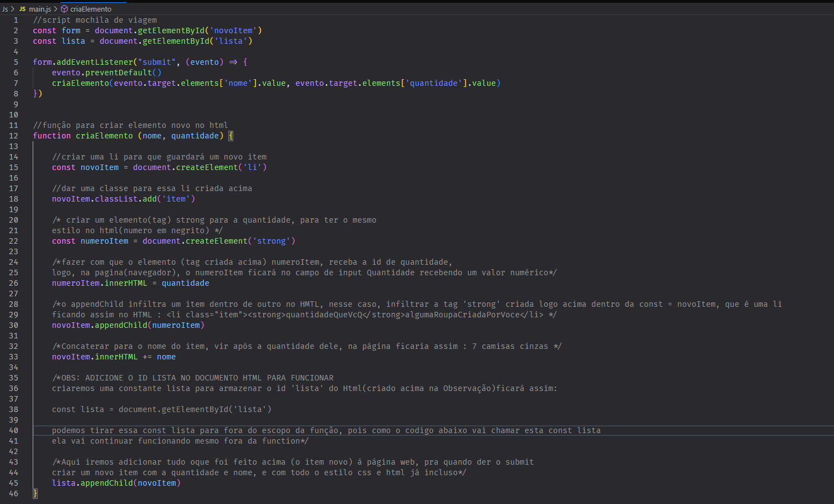Viewport: 834px width, 504px height.
Task: Click the 'li' string on line 15
Action: point(253,167)
